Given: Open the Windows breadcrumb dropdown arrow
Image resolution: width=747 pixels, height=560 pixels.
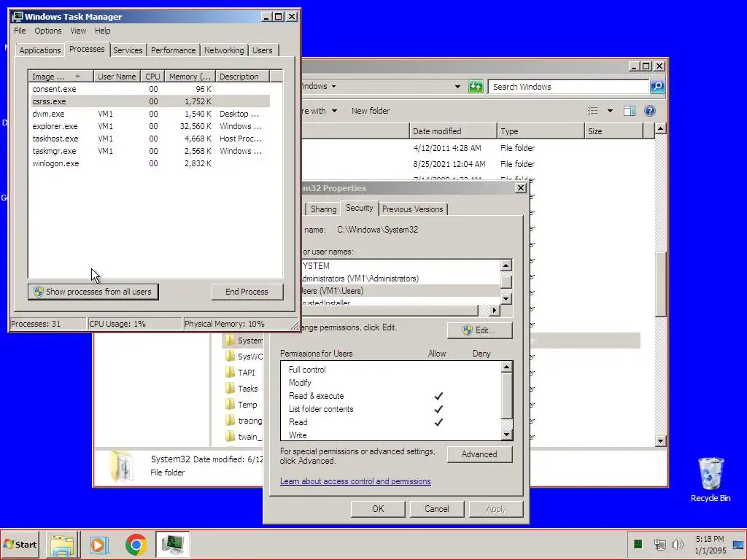Looking at the screenshot, I should point(333,86).
